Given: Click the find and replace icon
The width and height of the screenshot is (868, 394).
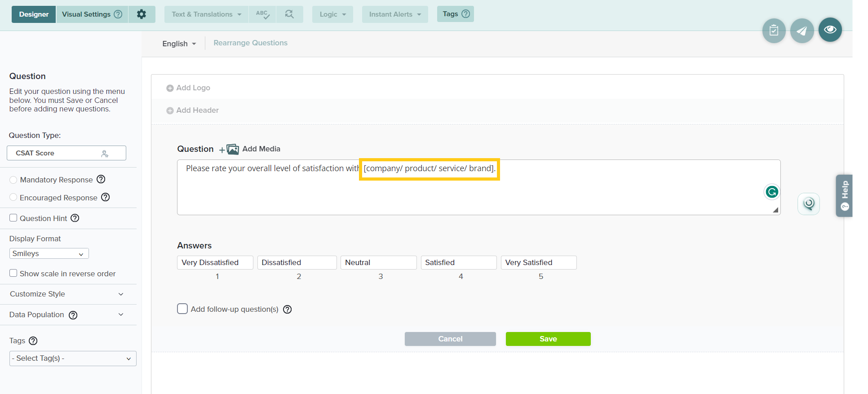Looking at the screenshot, I should click(289, 14).
